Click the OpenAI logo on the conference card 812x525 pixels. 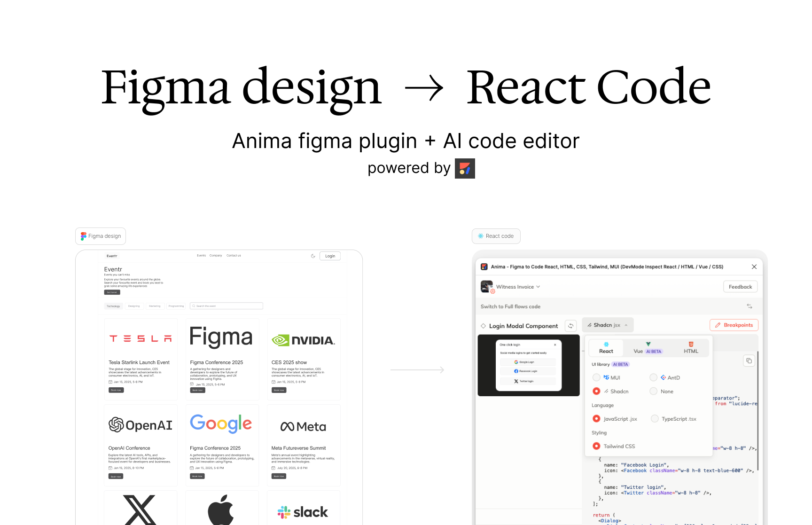click(141, 425)
